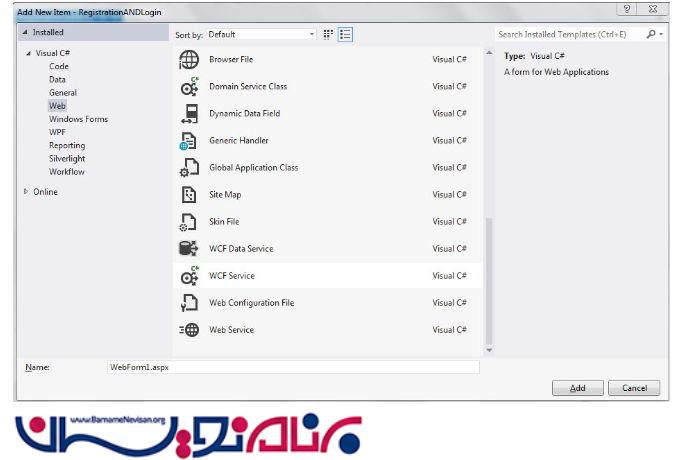676x460 pixels.
Task: Select the WCF Data Service icon
Action: tap(188, 248)
